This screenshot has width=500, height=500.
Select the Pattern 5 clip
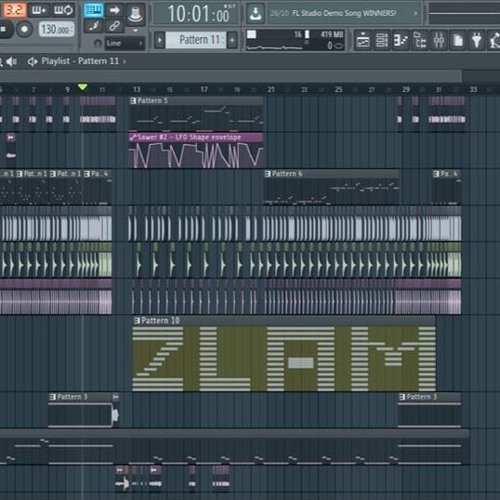[x=196, y=114]
